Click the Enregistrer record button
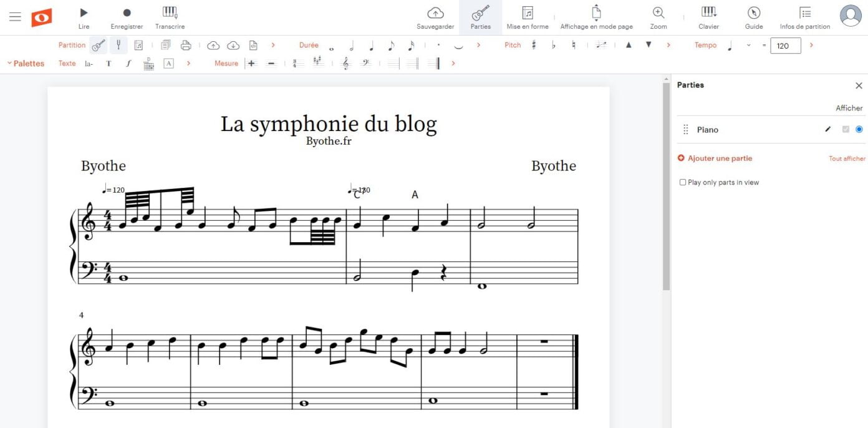The height and width of the screenshot is (428, 868). (x=127, y=17)
